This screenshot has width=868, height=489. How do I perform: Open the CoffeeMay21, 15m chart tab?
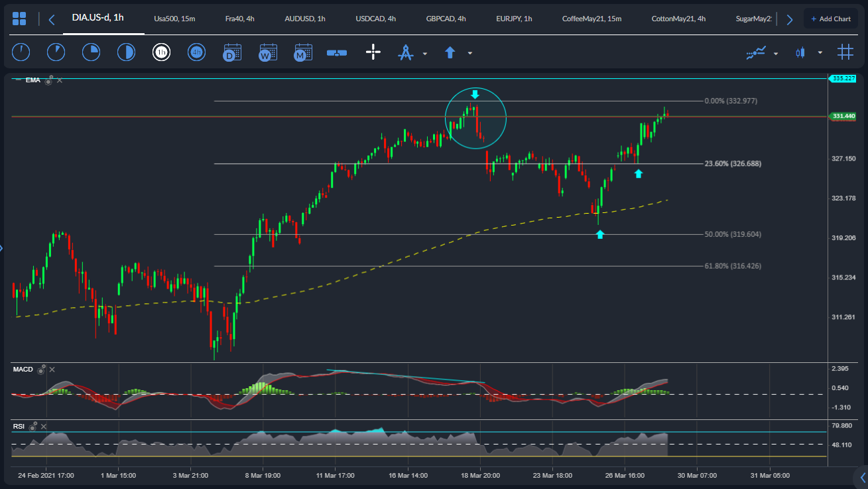point(591,19)
